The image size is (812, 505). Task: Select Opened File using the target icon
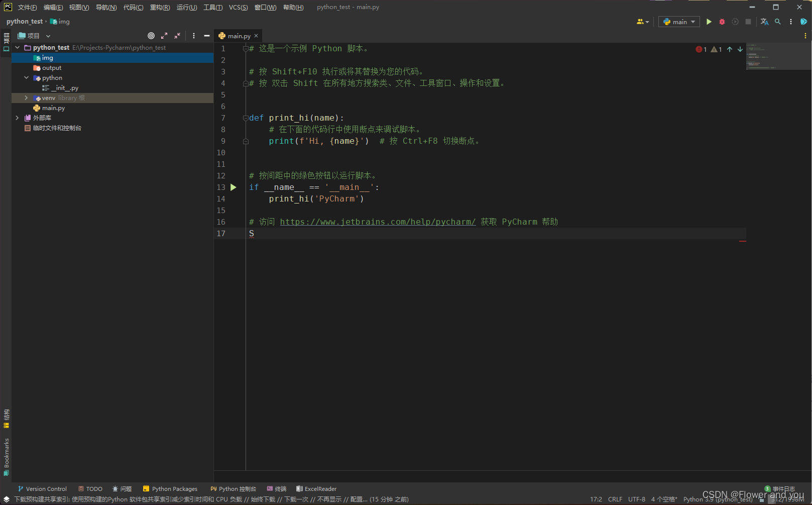pos(151,36)
